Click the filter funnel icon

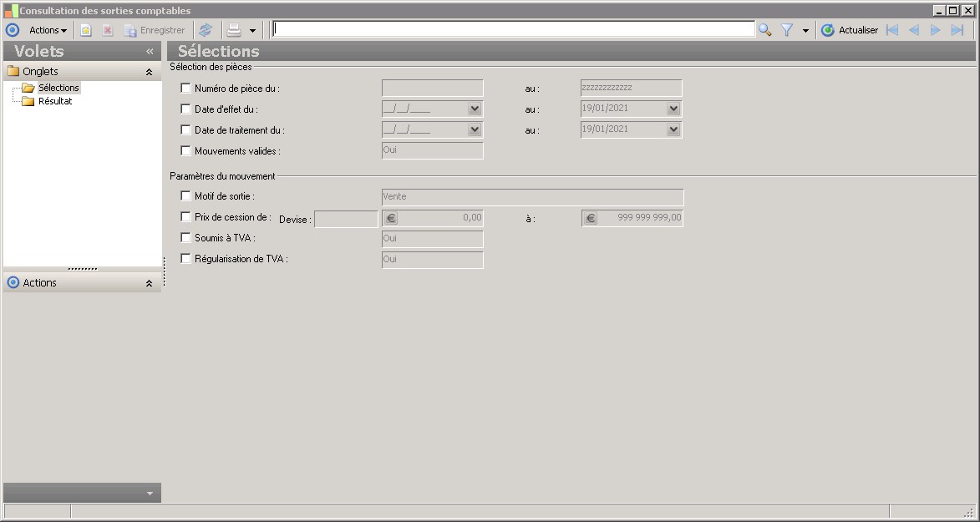[x=788, y=30]
